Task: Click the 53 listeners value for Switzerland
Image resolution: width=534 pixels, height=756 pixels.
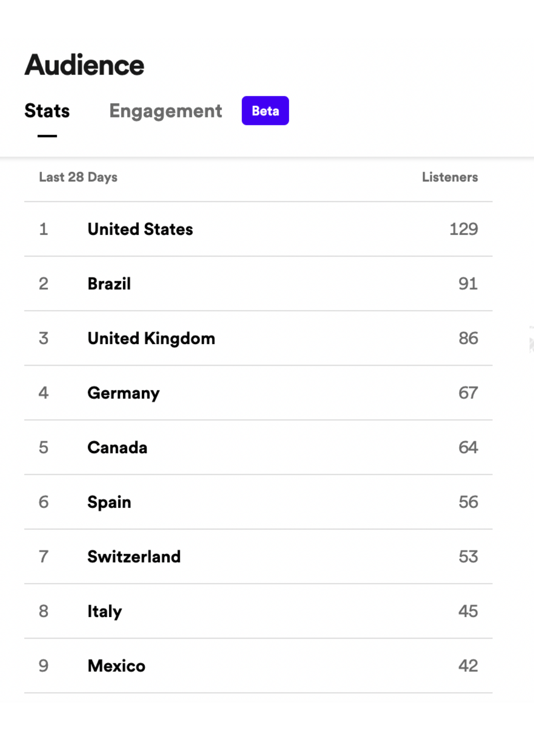Action: click(x=468, y=557)
